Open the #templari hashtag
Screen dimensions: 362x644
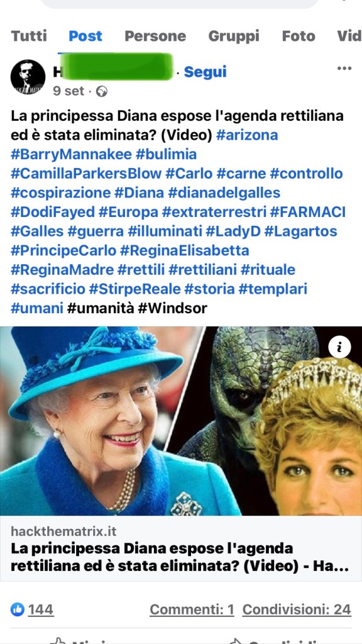273,289
